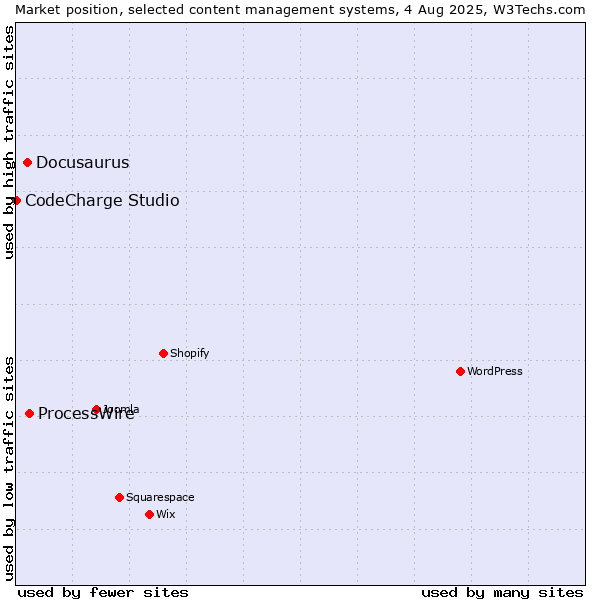Select the WordPress red marker

pyautogui.click(x=460, y=372)
